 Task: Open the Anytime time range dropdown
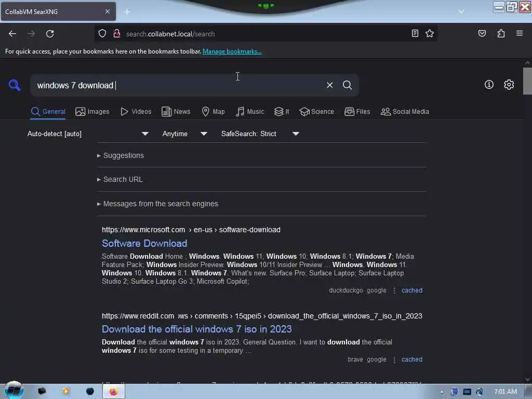click(x=184, y=134)
